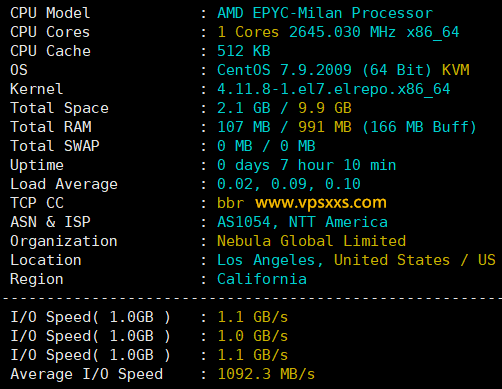Image resolution: width=502 pixels, height=389 pixels.
Task: Click the 512 KB cache value
Action: pos(244,51)
